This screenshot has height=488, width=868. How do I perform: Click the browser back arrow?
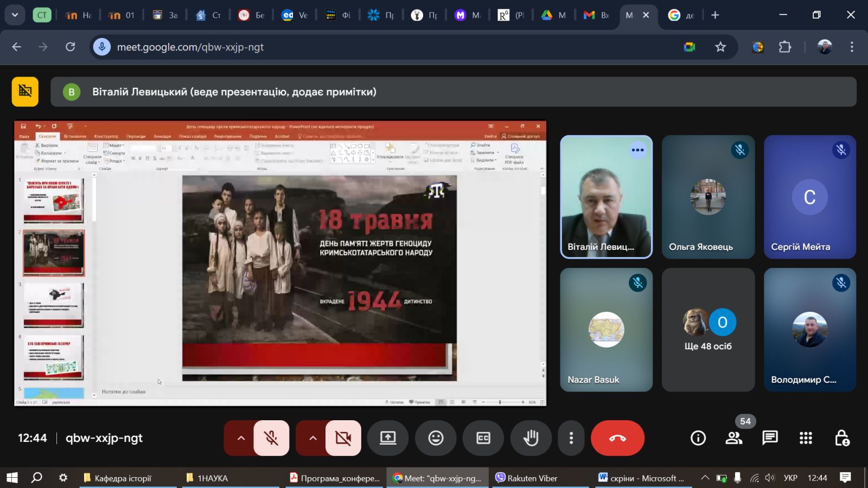17,47
